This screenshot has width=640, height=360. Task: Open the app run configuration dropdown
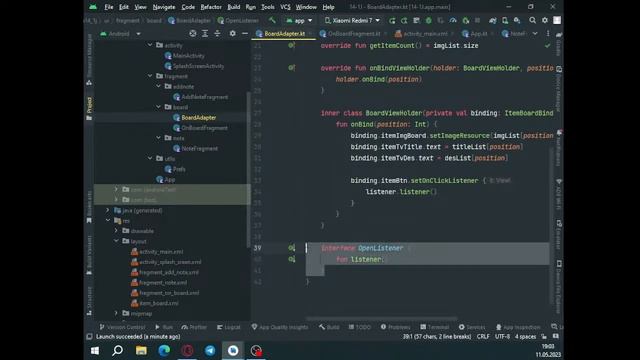coord(299,20)
